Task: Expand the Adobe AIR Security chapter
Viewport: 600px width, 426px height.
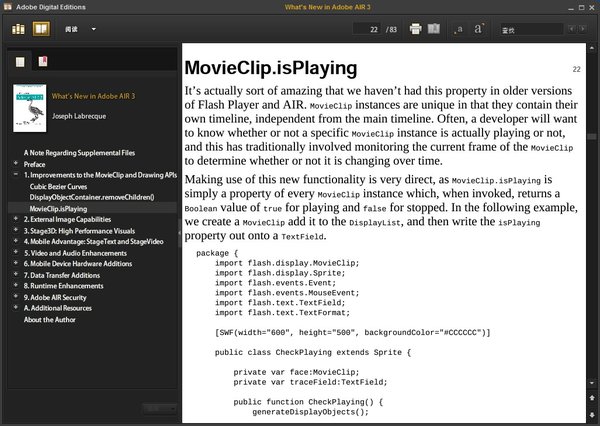Action: pos(15,297)
